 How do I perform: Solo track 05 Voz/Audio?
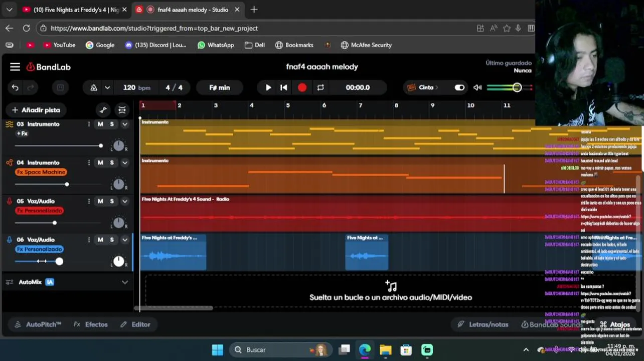(x=112, y=201)
